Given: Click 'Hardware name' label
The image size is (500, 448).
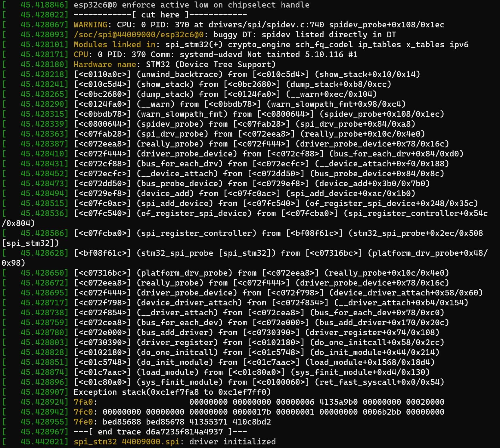Looking at the screenshot, I should click(x=105, y=64).
